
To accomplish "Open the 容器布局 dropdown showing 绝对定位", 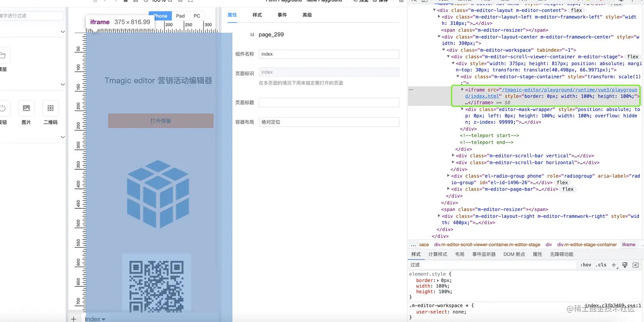I will click(329, 122).
